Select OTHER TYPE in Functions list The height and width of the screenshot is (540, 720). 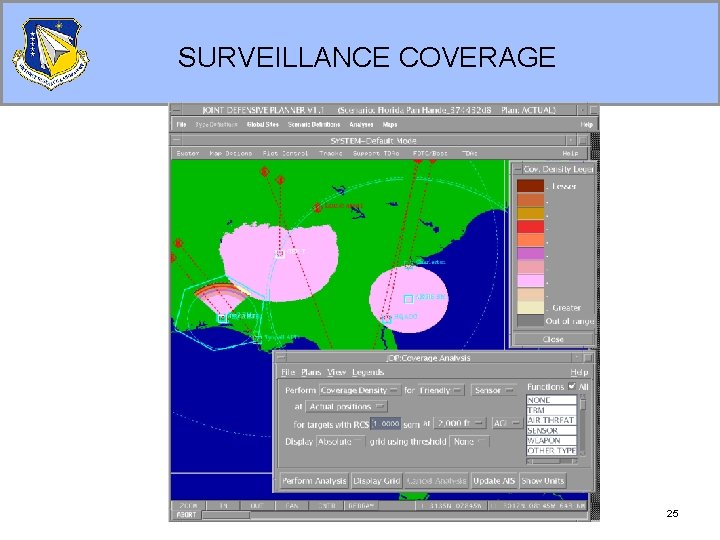tap(551, 451)
